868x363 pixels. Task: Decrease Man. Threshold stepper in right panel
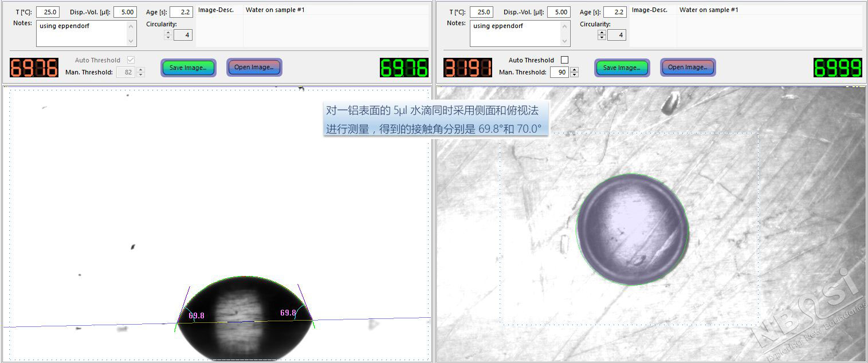[575, 75]
